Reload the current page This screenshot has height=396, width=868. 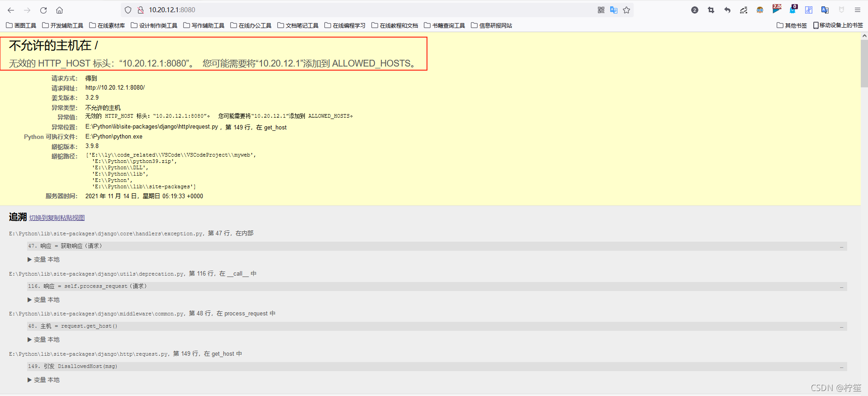pyautogui.click(x=43, y=10)
